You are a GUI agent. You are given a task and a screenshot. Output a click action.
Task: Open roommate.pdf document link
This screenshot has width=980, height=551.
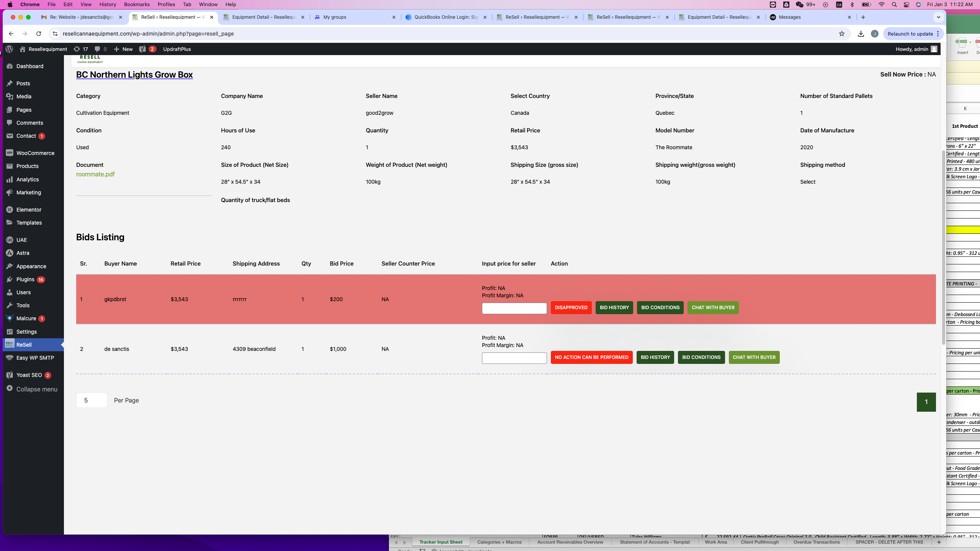[x=95, y=174]
